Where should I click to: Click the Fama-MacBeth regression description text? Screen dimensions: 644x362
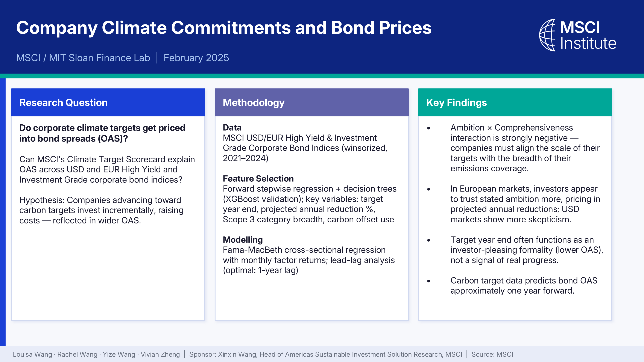pyautogui.click(x=308, y=260)
